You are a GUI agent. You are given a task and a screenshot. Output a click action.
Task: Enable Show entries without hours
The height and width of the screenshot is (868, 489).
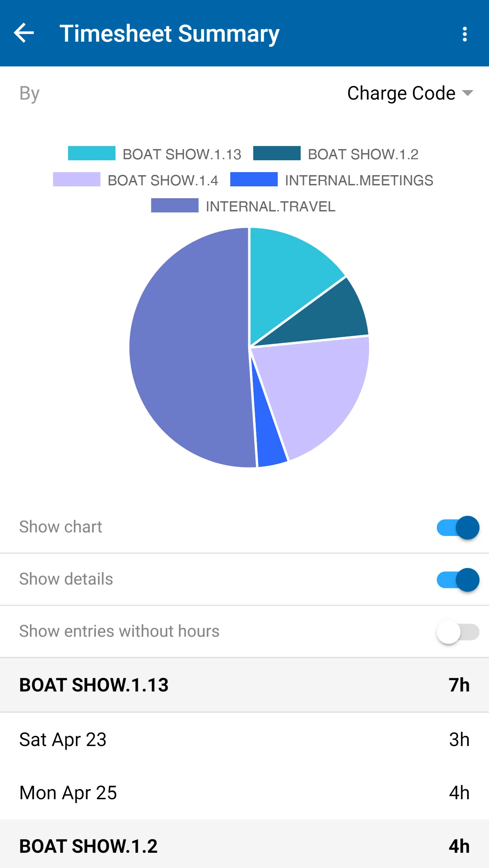458,632
